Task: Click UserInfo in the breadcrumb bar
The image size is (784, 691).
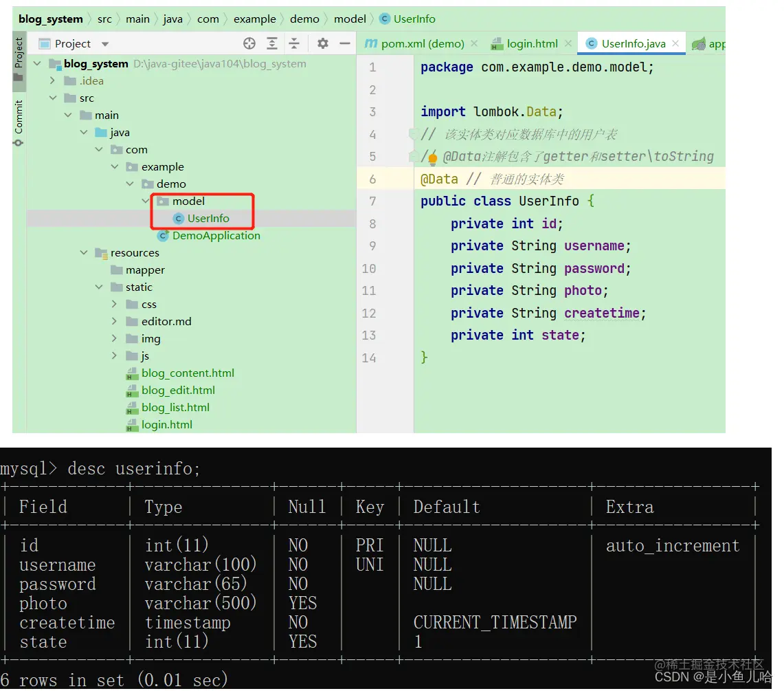Action: [414, 19]
